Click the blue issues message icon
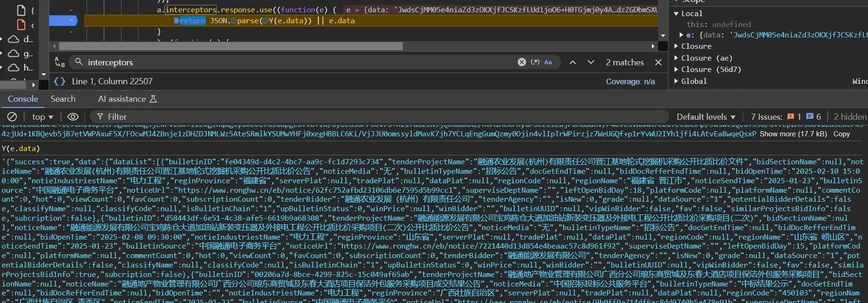This screenshot has width=868, height=303. (810, 116)
